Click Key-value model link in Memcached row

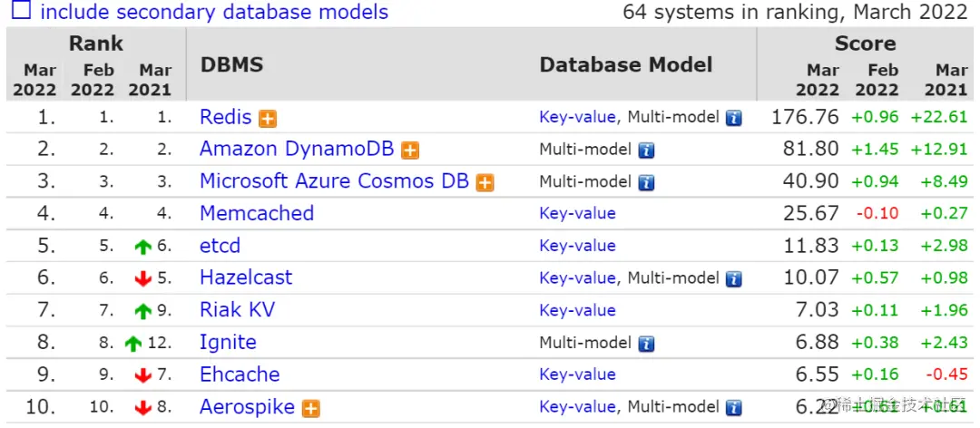coord(577,214)
